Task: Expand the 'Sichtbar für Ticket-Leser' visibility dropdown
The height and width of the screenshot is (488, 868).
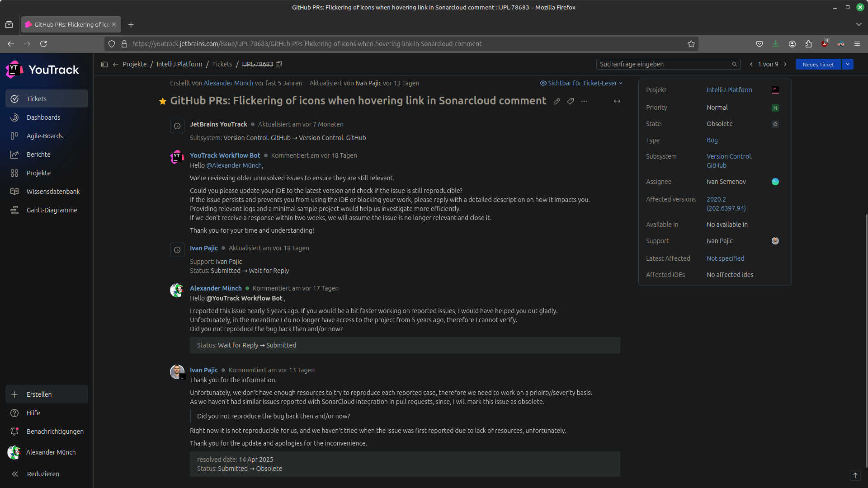Action: [x=581, y=83]
